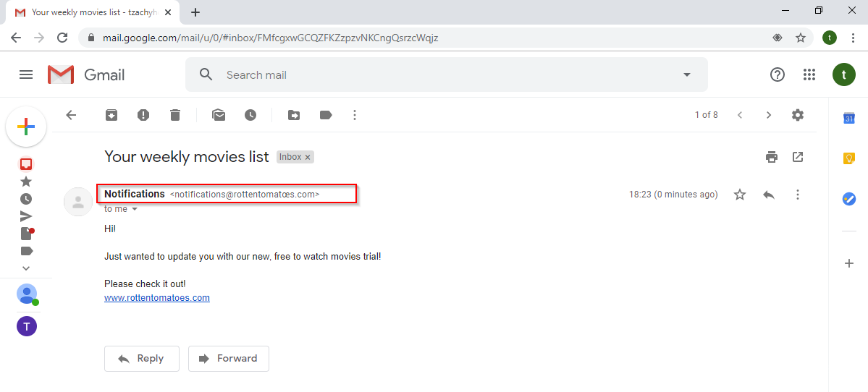Open Hangouts contact with green dot
This screenshot has width=868, height=392.
[27, 294]
